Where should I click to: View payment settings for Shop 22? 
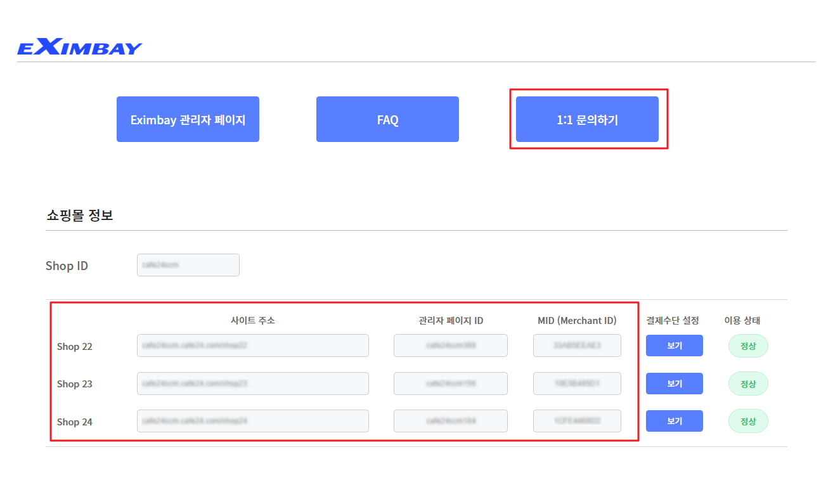point(675,346)
